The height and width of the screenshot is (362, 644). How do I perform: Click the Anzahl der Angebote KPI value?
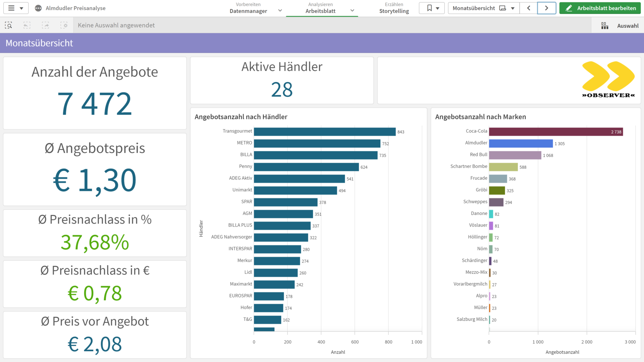95,104
